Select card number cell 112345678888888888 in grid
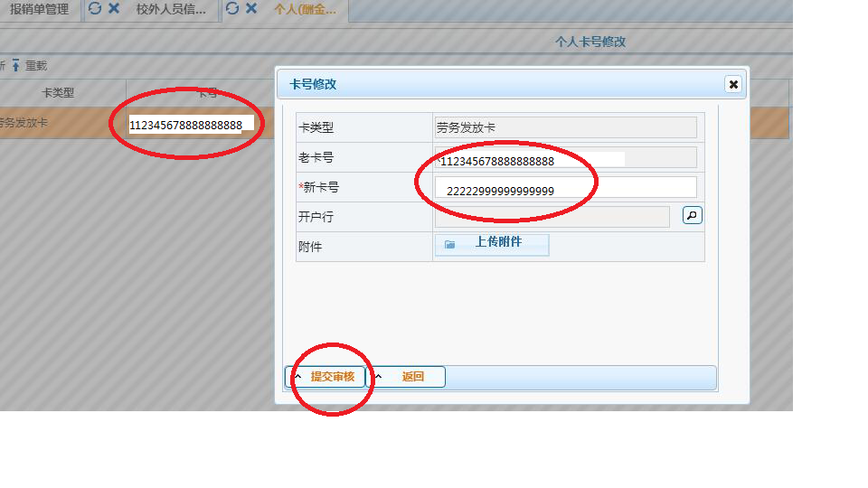 [x=186, y=125]
